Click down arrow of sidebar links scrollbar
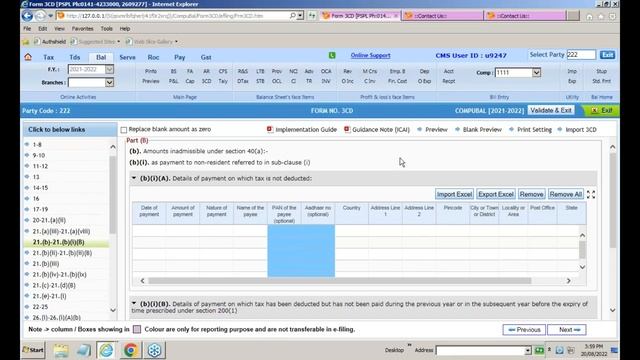This screenshot has width=640, height=360. tap(113, 310)
